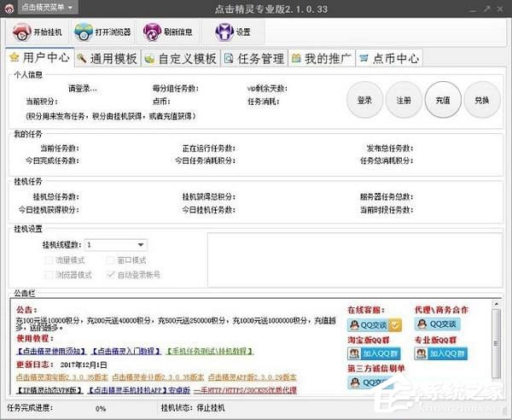This screenshot has width=512, height=420.
Task: Open the 【IP精灵动态VPN版】 link
Action: 49,390
